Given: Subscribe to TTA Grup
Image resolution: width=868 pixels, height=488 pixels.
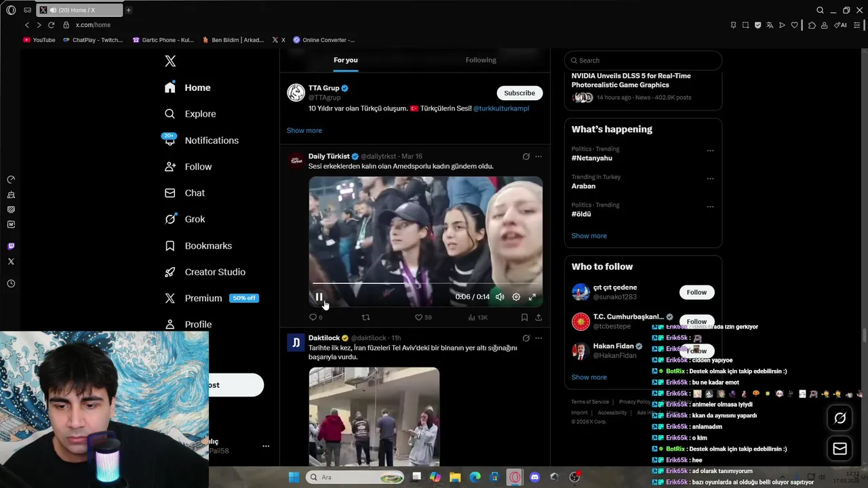Looking at the screenshot, I should [519, 93].
